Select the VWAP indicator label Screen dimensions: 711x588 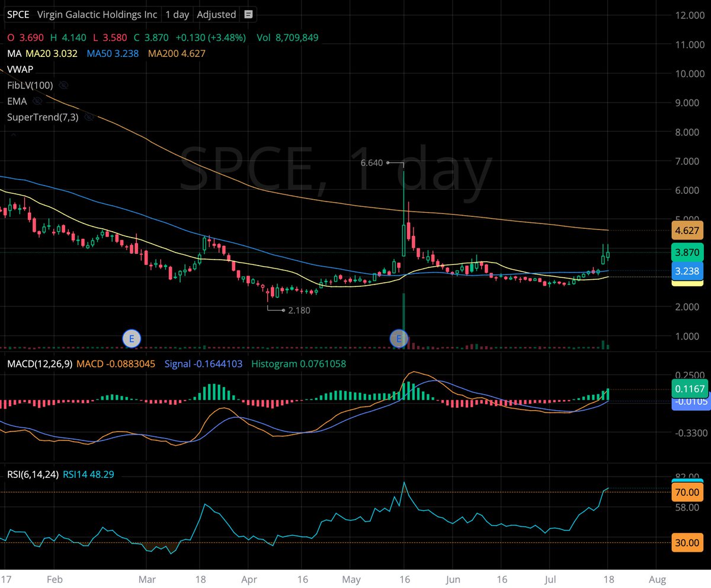point(20,69)
